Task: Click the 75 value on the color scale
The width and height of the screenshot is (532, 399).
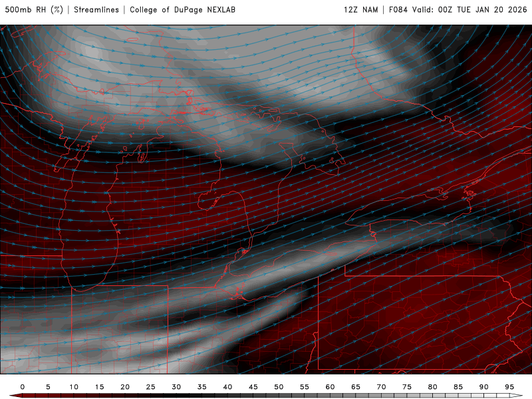Action: (407, 387)
